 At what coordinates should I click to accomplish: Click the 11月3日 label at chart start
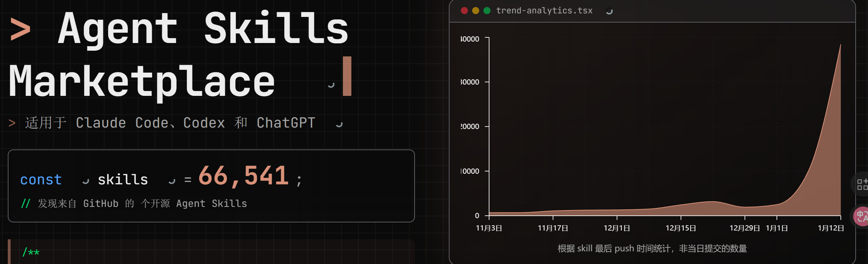[489, 228]
